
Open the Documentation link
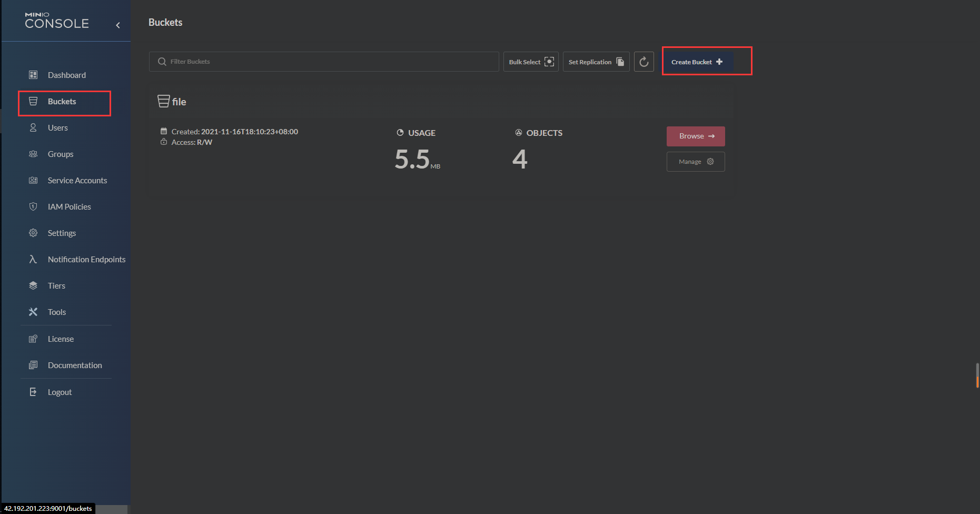pyautogui.click(x=75, y=365)
